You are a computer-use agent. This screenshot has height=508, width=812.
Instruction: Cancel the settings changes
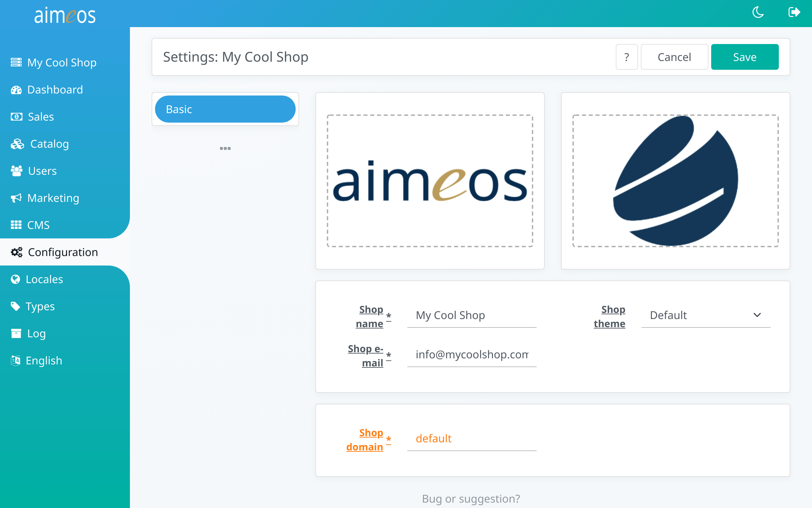point(674,57)
